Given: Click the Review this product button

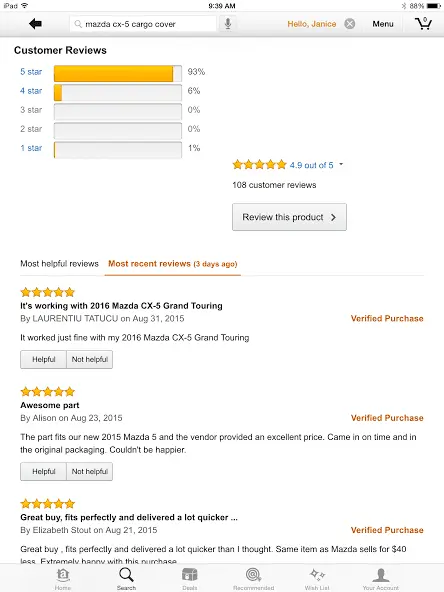Looking at the screenshot, I should (x=289, y=217).
